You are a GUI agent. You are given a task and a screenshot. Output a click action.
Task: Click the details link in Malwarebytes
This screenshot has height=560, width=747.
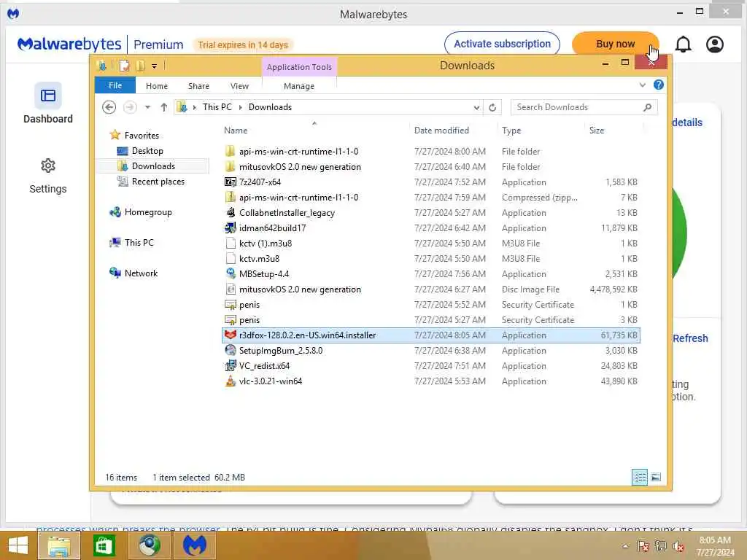pos(687,122)
